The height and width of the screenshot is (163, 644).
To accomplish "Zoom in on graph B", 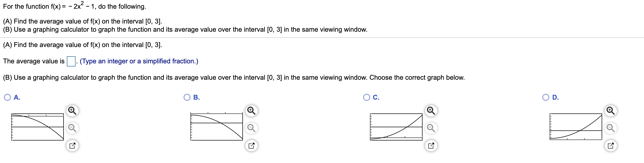I will (252, 111).
